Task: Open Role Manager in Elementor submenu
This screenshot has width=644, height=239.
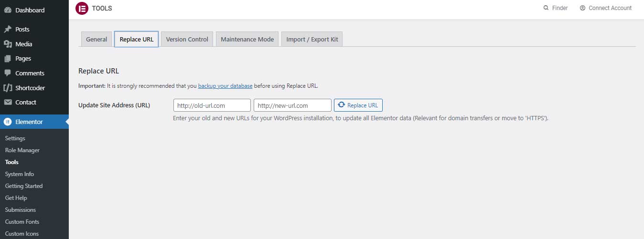Action: point(22,150)
